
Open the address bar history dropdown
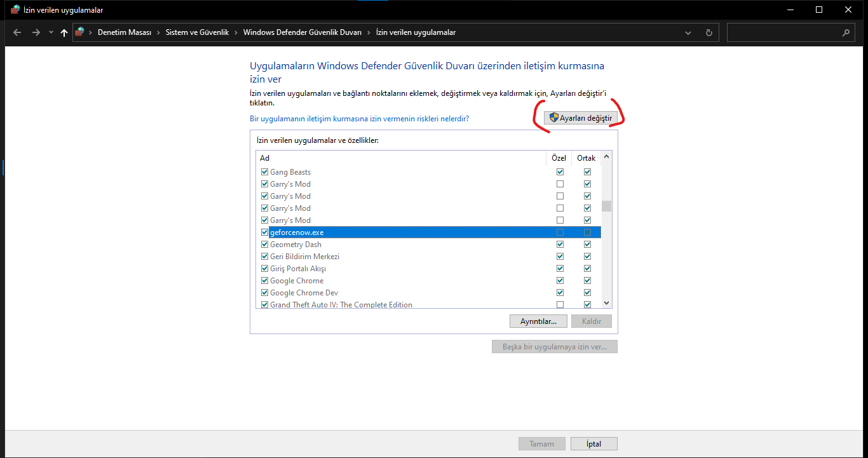(x=688, y=32)
